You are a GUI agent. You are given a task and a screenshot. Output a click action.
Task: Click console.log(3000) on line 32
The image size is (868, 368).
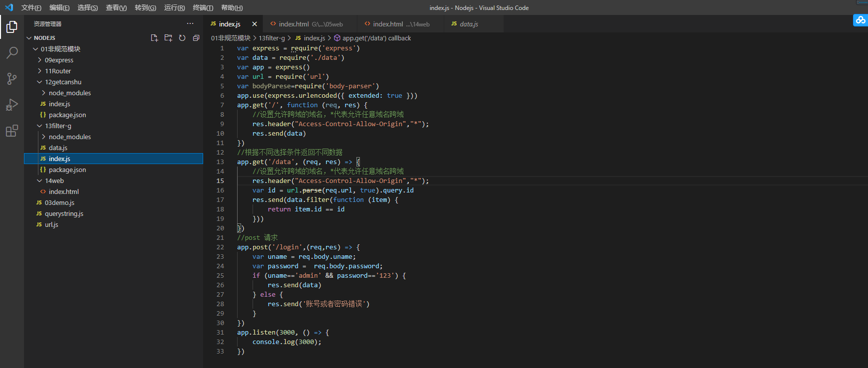click(285, 342)
